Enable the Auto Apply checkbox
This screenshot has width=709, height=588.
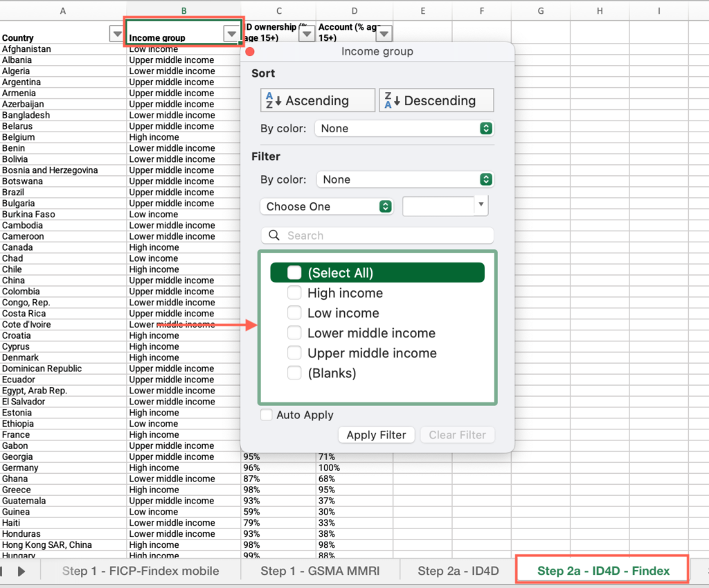[x=267, y=415]
